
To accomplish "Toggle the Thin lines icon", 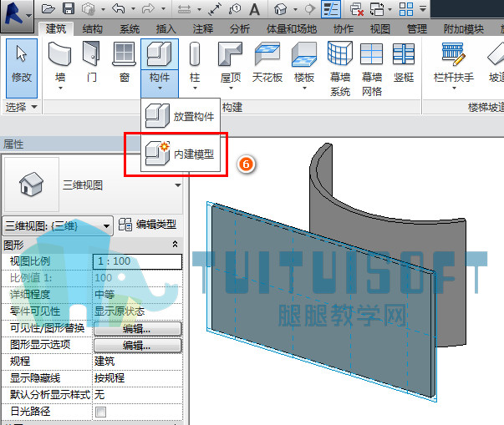I will (331, 9).
